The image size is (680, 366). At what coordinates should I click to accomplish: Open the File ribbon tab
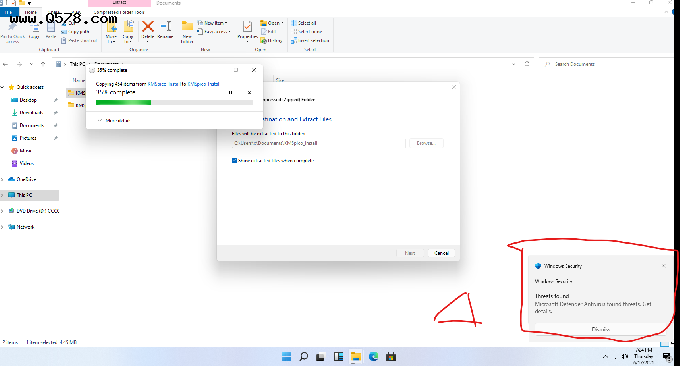click(9, 13)
